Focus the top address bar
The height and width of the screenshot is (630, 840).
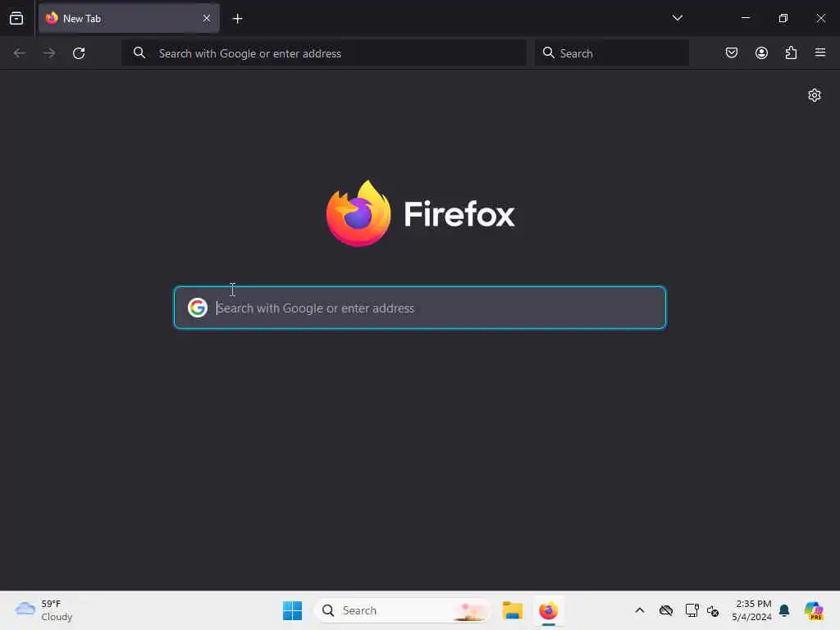323,53
